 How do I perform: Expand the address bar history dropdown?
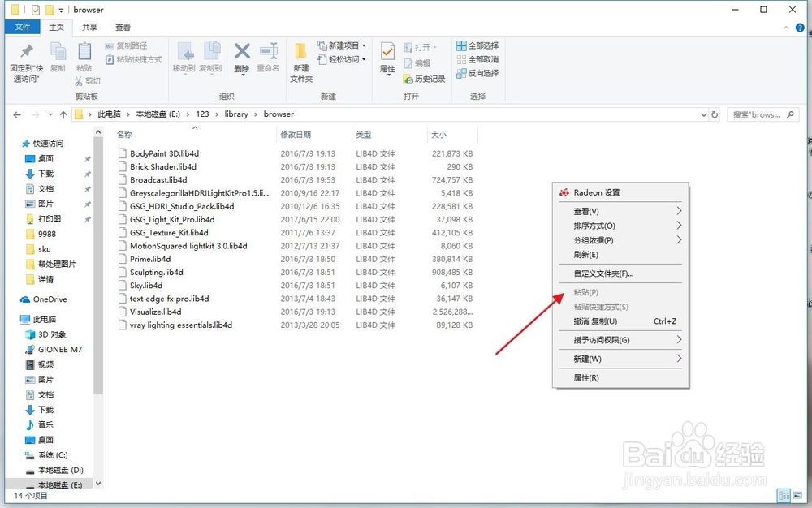704,114
